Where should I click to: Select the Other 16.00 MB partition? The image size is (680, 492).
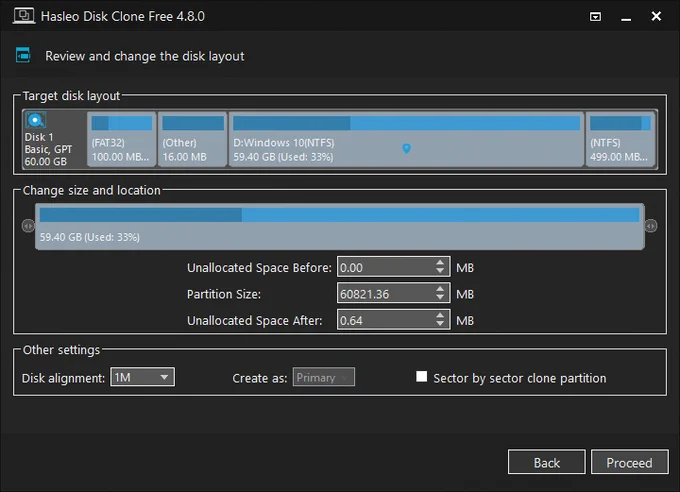click(193, 139)
